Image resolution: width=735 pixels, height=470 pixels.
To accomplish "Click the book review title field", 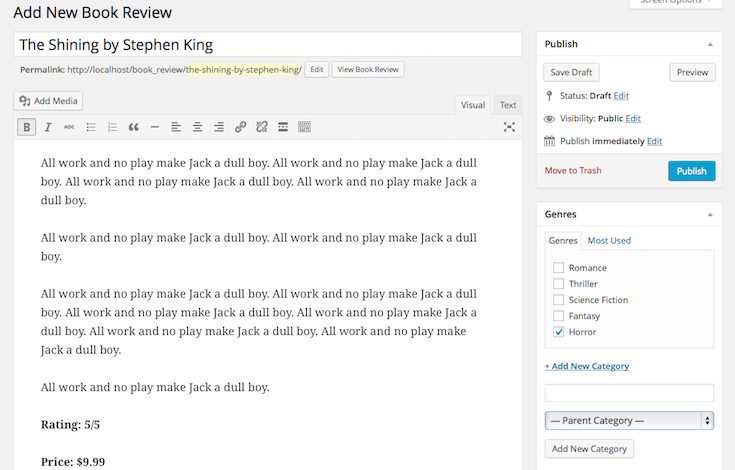I will coord(268,45).
